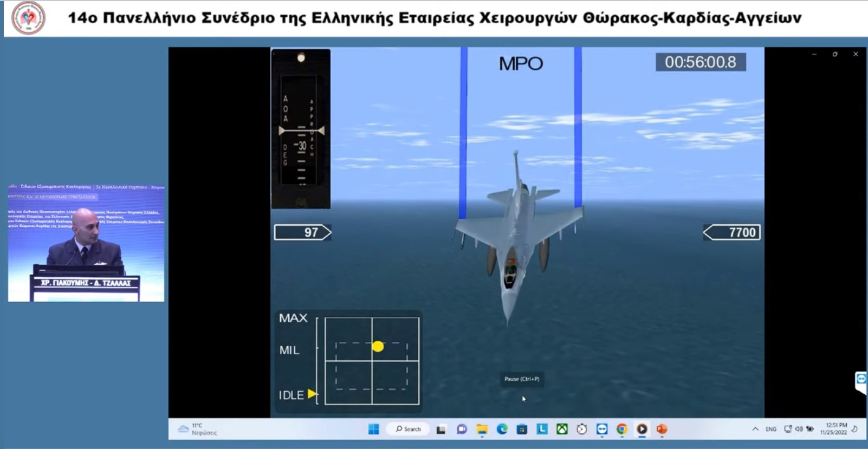
Task: Open Task View from the taskbar
Action: pyautogui.click(x=441, y=430)
